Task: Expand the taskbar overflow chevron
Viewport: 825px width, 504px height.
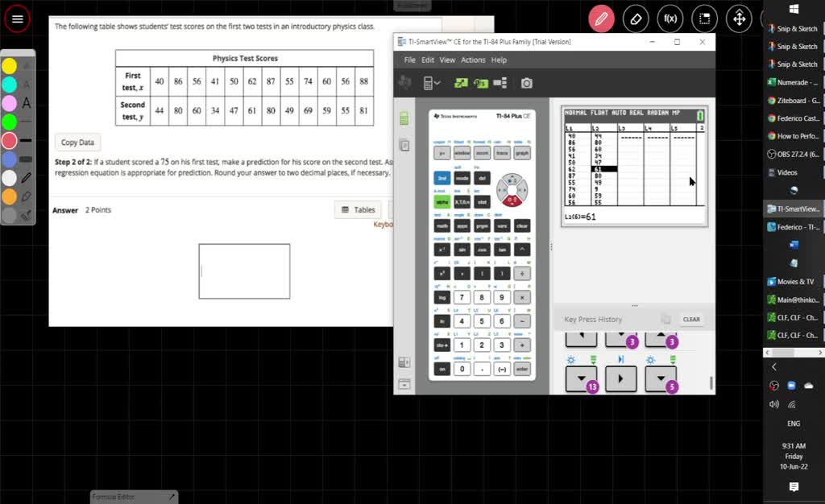Action: (x=773, y=367)
